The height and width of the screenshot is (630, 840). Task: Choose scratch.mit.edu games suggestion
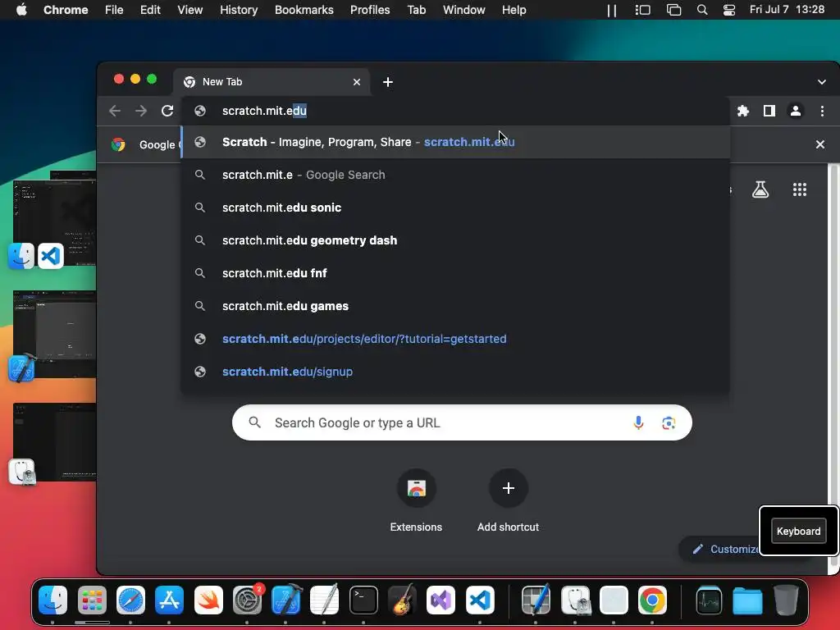point(456,306)
